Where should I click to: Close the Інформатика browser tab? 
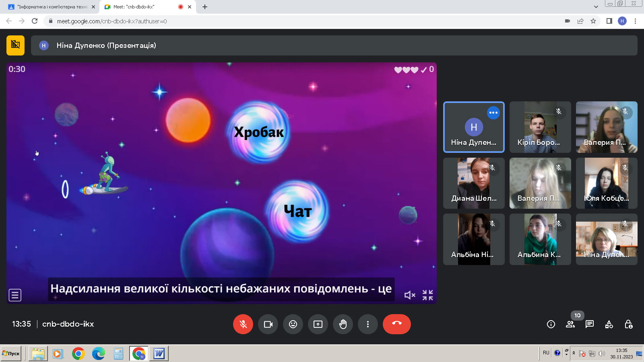(x=93, y=7)
